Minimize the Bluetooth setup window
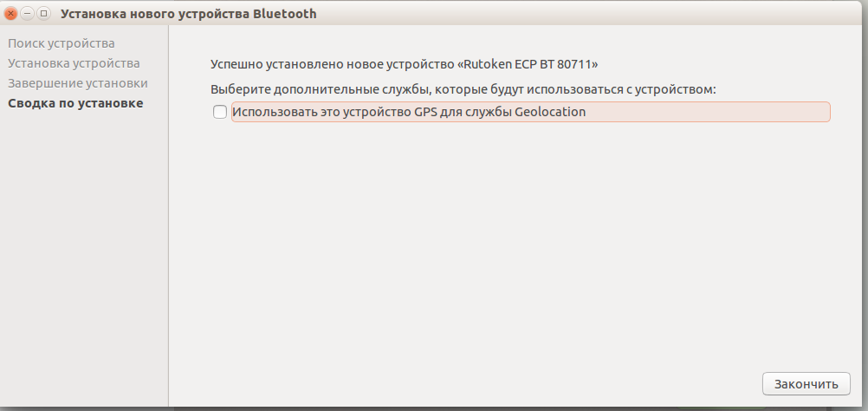 [28, 14]
